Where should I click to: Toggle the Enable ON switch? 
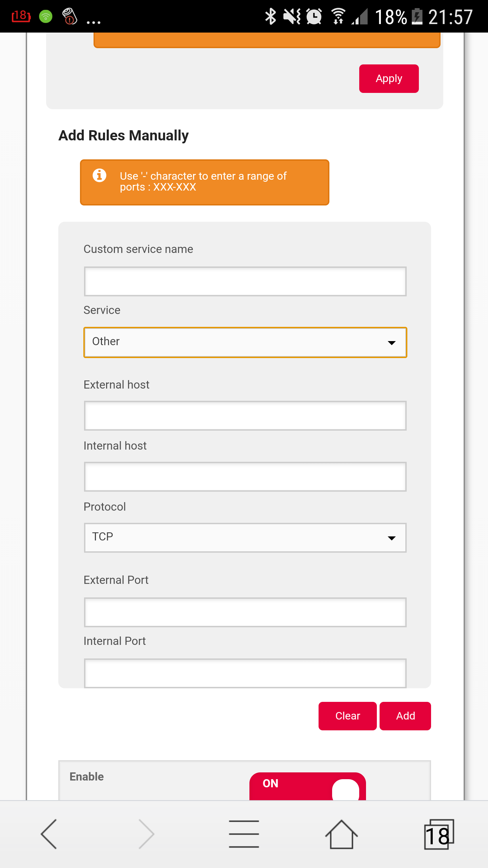308,786
